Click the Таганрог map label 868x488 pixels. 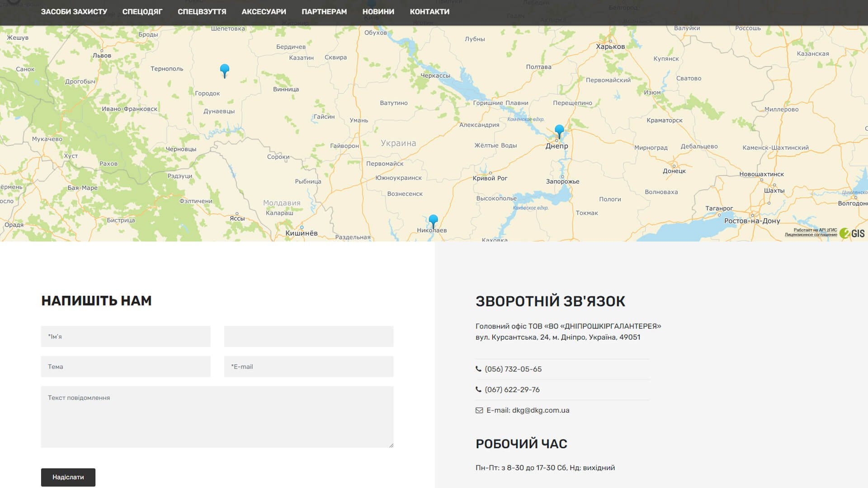tap(719, 209)
